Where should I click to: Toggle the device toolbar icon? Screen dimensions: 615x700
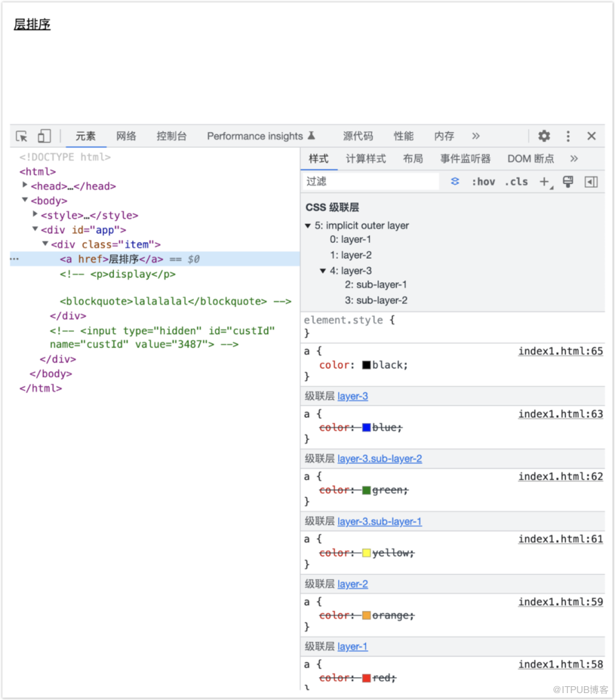(x=44, y=136)
